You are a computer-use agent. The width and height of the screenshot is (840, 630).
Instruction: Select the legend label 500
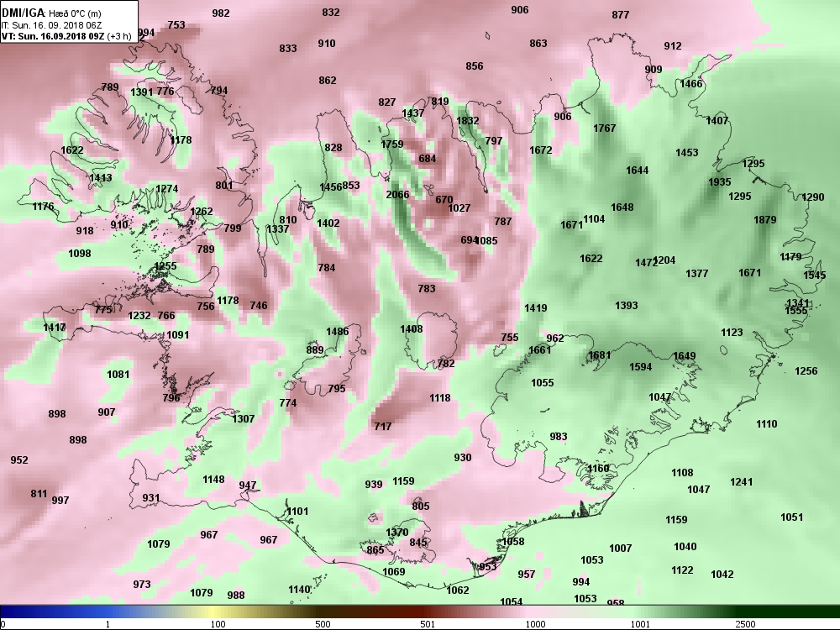(323, 624)
